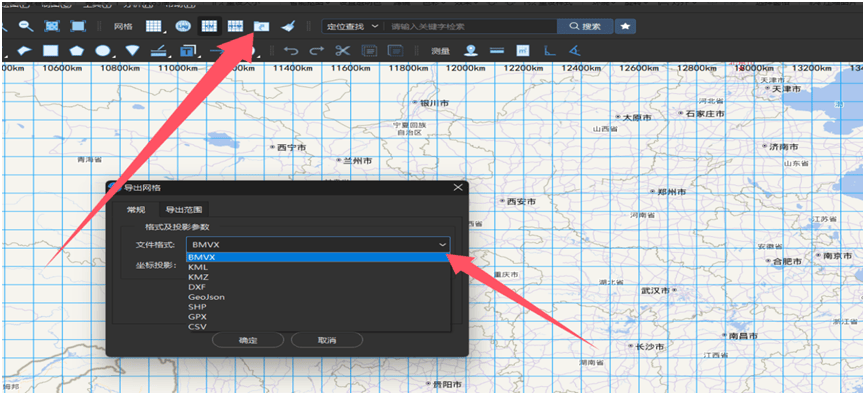Collapse the 文件格式 combo box arrow
Image resolution: width=865 pixels, height=395 pixels.
pyautogui.click(x=442, y=244)
